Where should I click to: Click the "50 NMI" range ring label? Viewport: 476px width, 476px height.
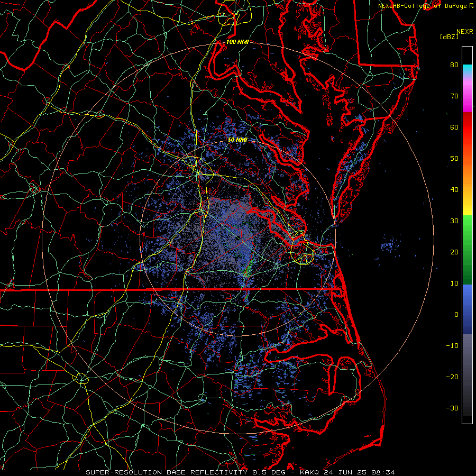click(237, 140)
